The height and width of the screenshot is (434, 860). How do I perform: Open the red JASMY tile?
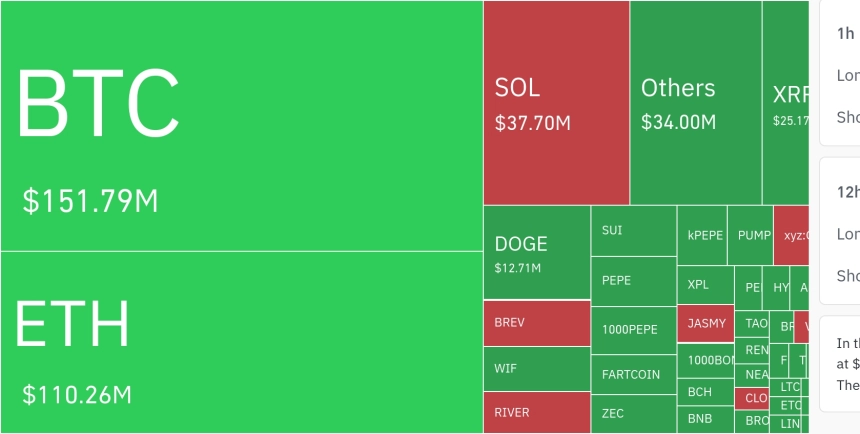(705, 323)
